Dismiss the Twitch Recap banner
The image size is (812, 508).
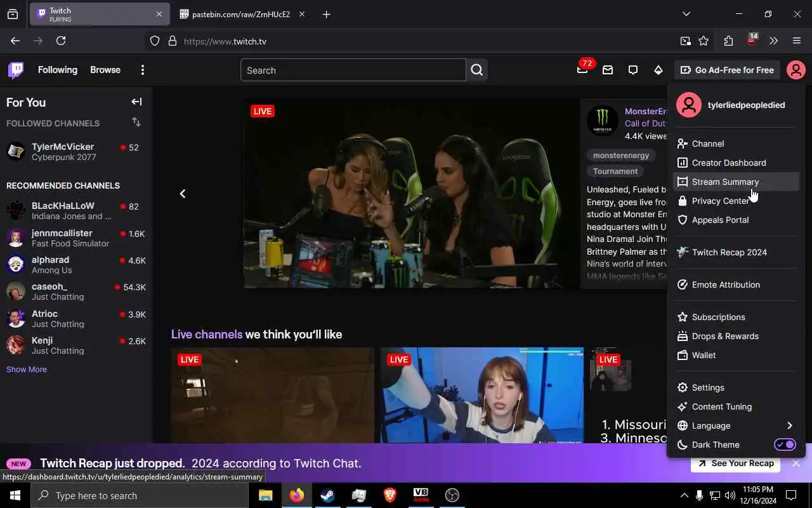tap(796, 463)
